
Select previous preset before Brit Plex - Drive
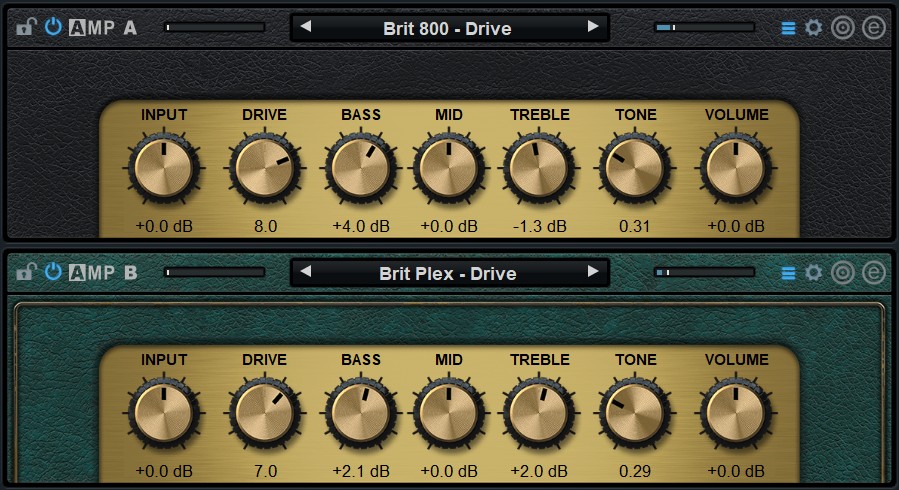click(x=306, y=272)
